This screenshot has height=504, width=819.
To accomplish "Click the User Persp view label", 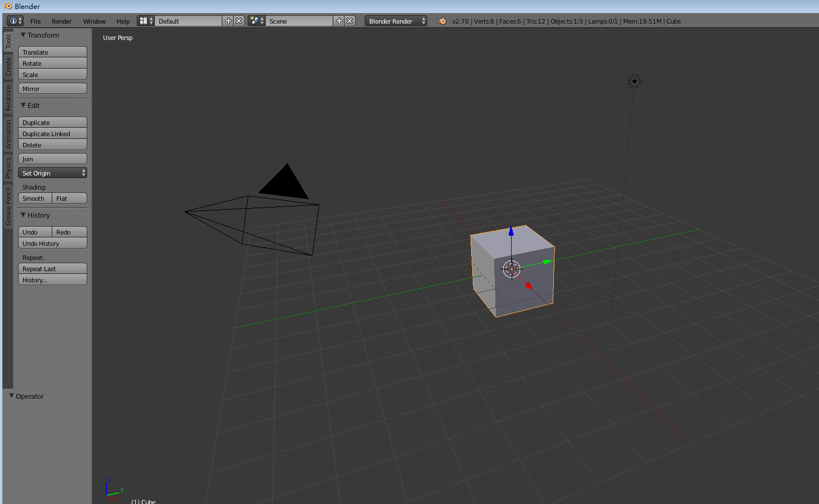I will coord(118,38).
